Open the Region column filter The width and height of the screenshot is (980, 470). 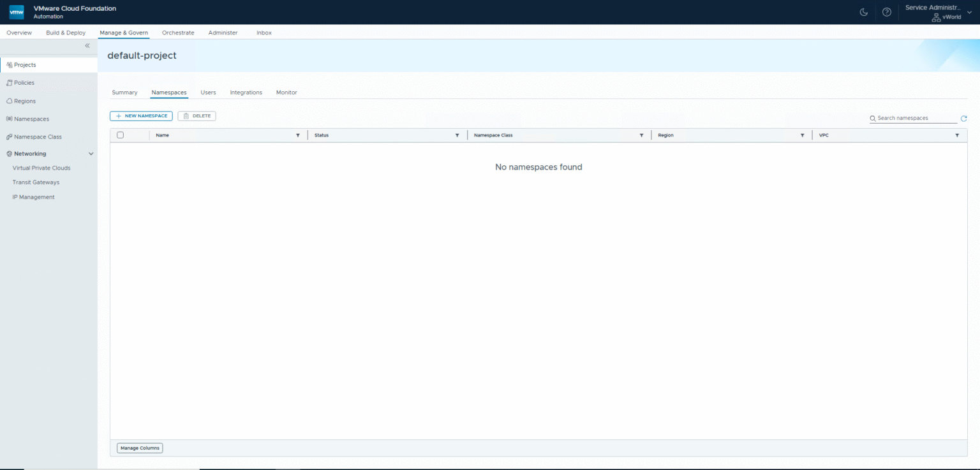coord(802,135)
